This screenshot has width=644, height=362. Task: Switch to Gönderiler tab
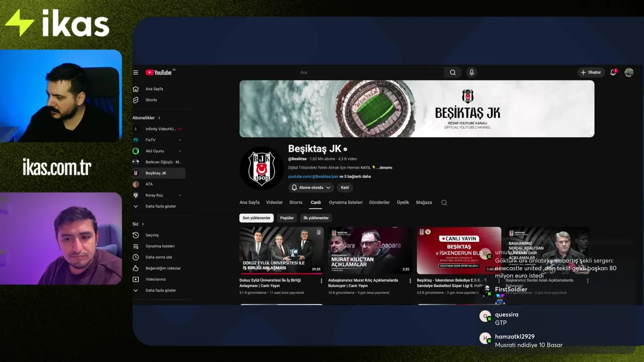coord(379,203)
